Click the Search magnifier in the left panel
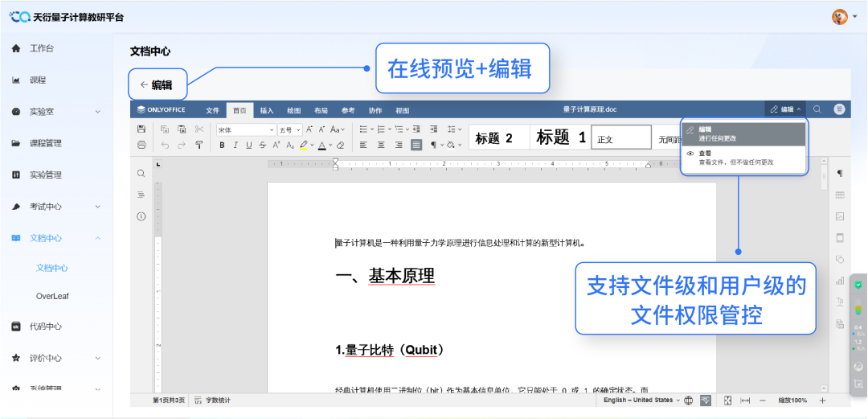 click(141, 174)
